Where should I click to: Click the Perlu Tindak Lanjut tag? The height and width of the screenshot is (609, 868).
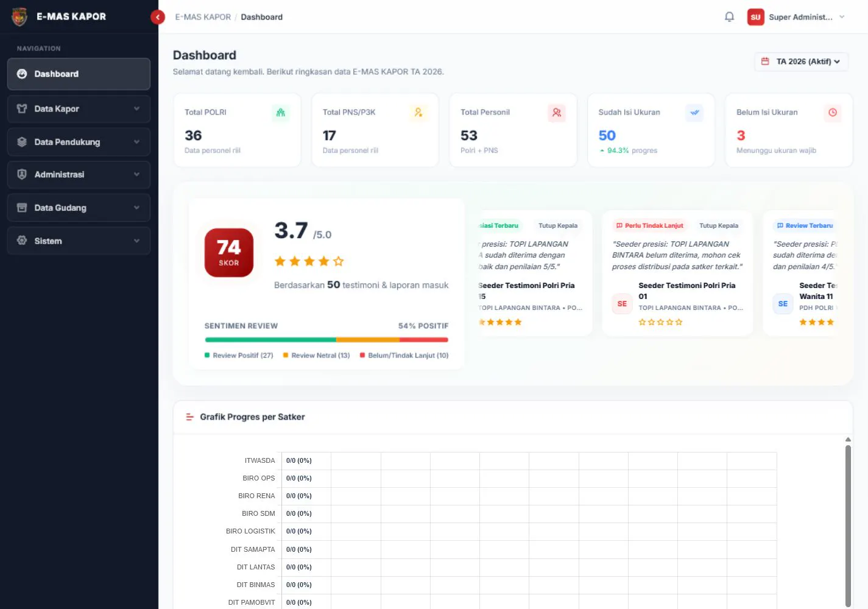click(649, 225)
